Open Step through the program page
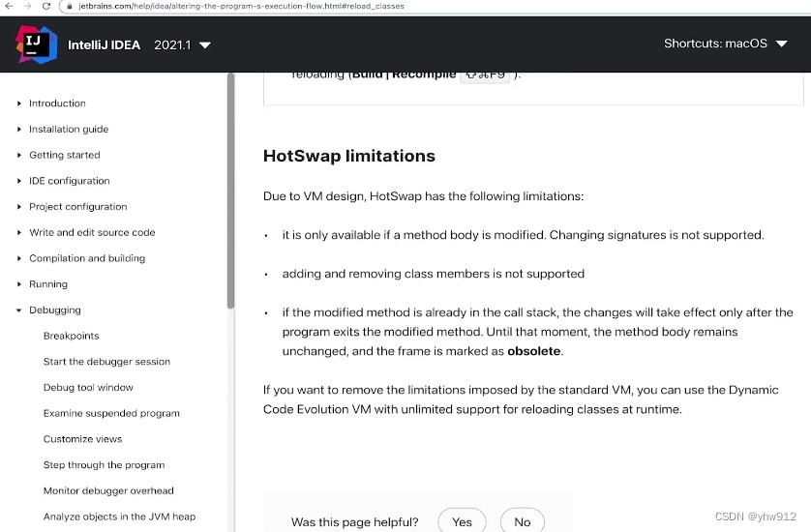The image size is (811, 532). pos(104,465)
